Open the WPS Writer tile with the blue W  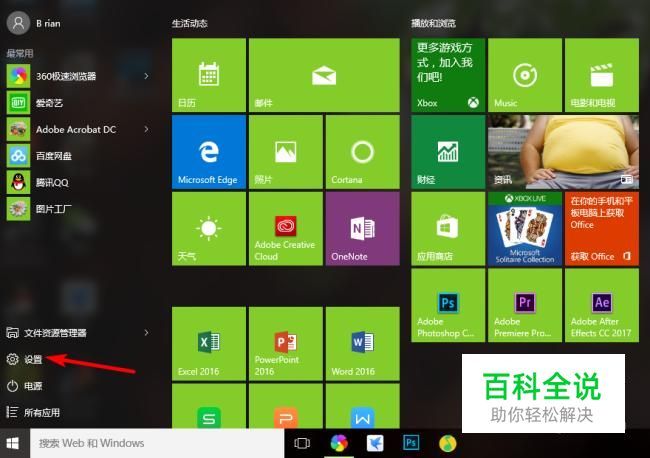[x=363, y=406]
